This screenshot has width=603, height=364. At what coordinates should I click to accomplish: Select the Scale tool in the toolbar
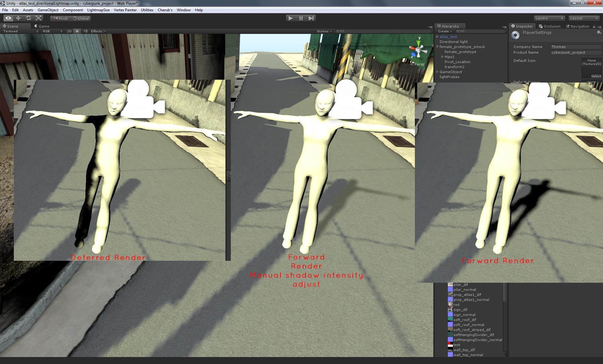(38, 18)
